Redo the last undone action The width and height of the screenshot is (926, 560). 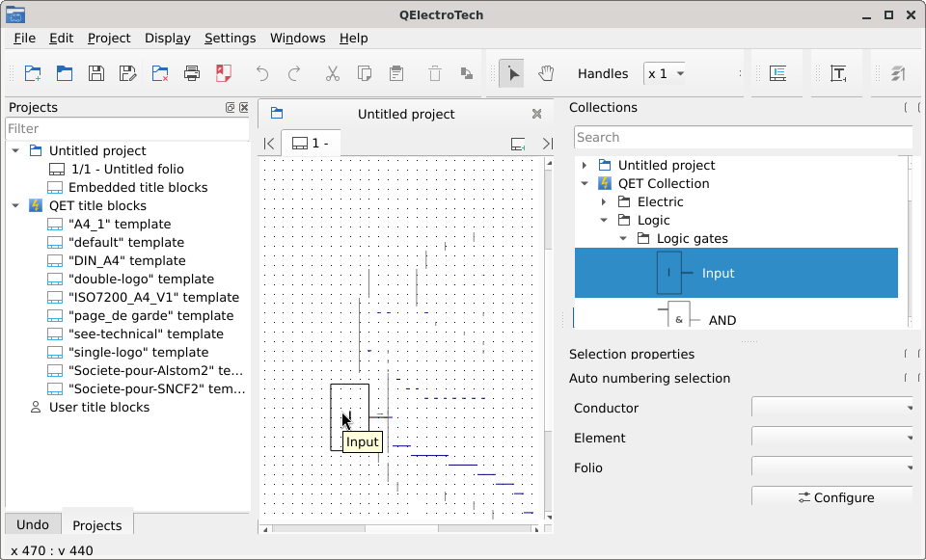point(294,74)
